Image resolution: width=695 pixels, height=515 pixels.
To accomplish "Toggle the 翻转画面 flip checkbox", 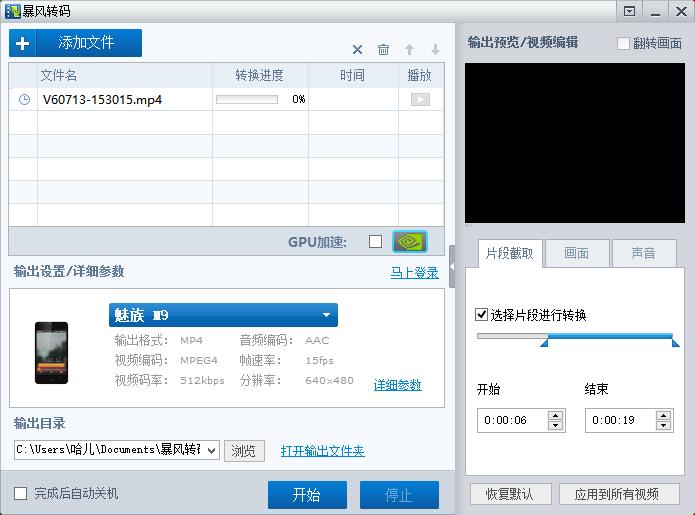I will [x=623, y=43].
